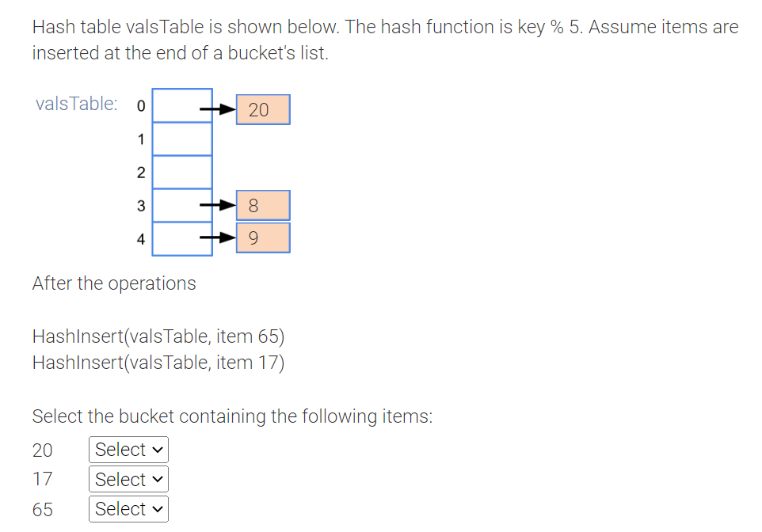The image size is (762, 532).
Task: Select bucket 2 in the hash table
Action: pos(181,172)
